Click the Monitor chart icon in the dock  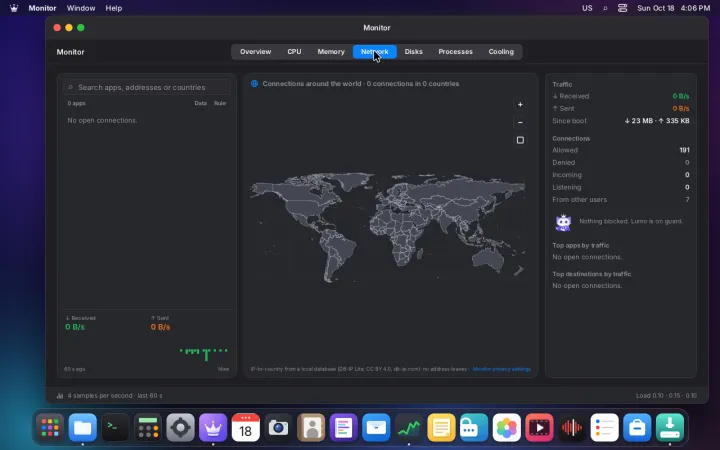409,428
